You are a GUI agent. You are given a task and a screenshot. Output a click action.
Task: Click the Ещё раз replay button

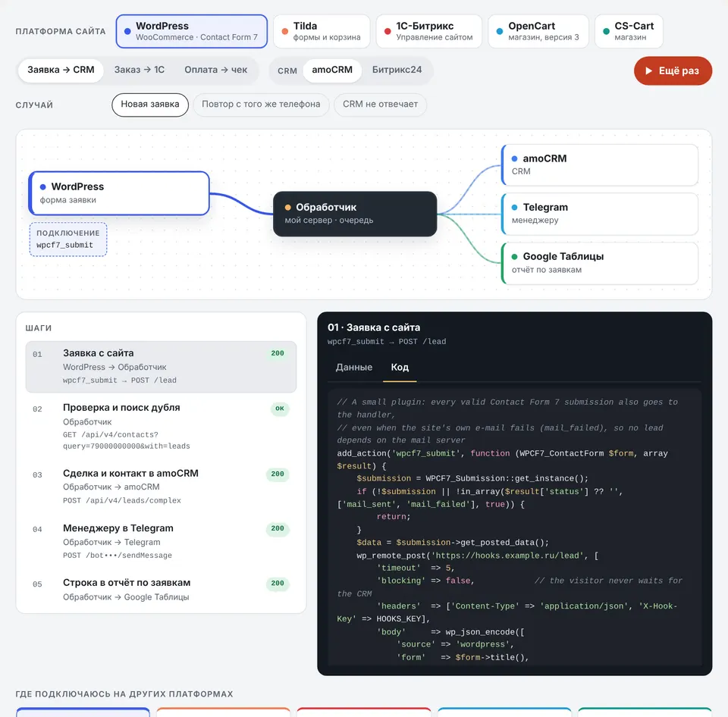673,70
